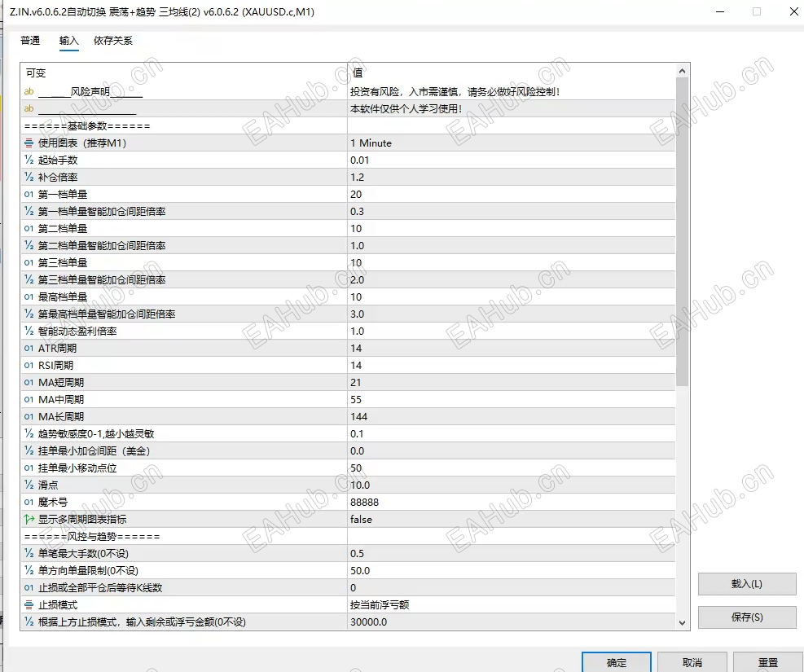Click the ½ icon beside 起始手数
Viewport: 804px width, 672px height.
pos(29,160)
